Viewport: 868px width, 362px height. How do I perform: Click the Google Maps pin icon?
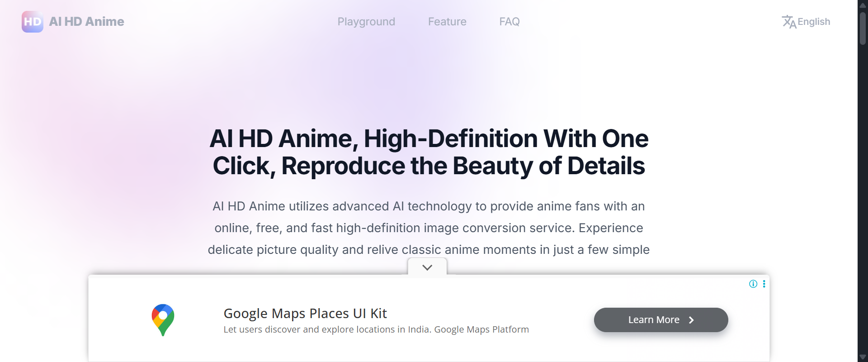pos(163,319)
